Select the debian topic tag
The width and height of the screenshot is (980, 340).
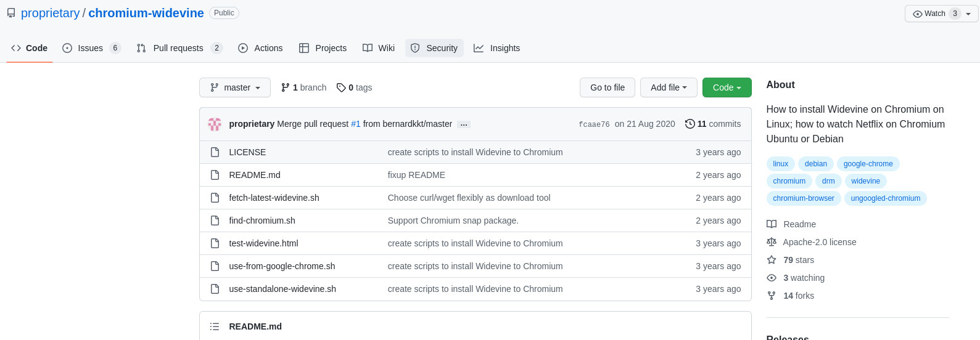click(816, 164)
